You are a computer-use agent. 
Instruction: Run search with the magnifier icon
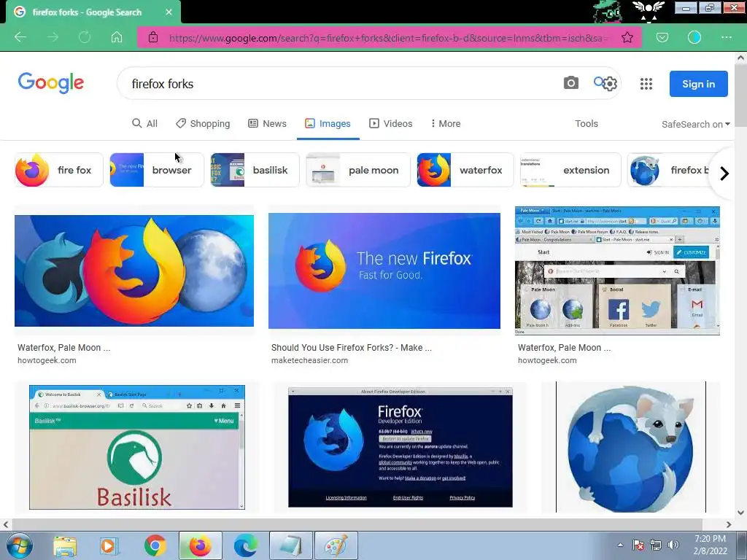tap(599, 82)
